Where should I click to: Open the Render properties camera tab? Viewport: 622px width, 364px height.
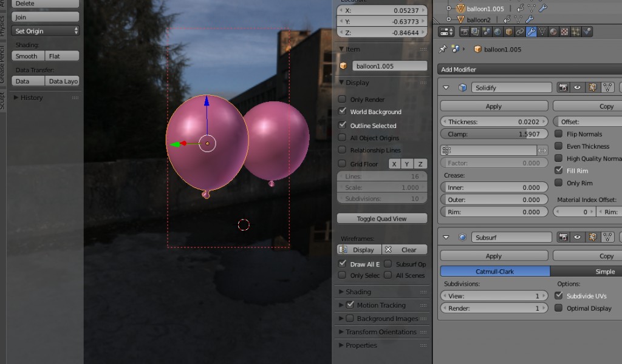[465, 32]
